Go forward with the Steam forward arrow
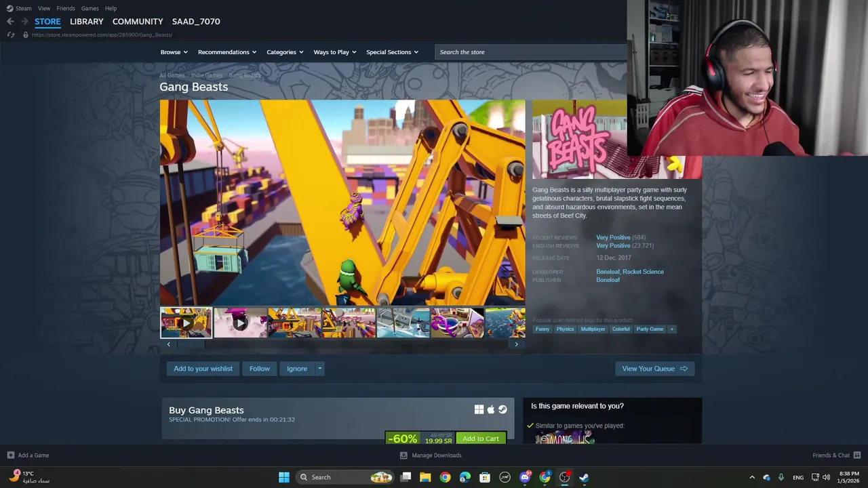This screenshot has height=488, width=868. pos(24,22)
